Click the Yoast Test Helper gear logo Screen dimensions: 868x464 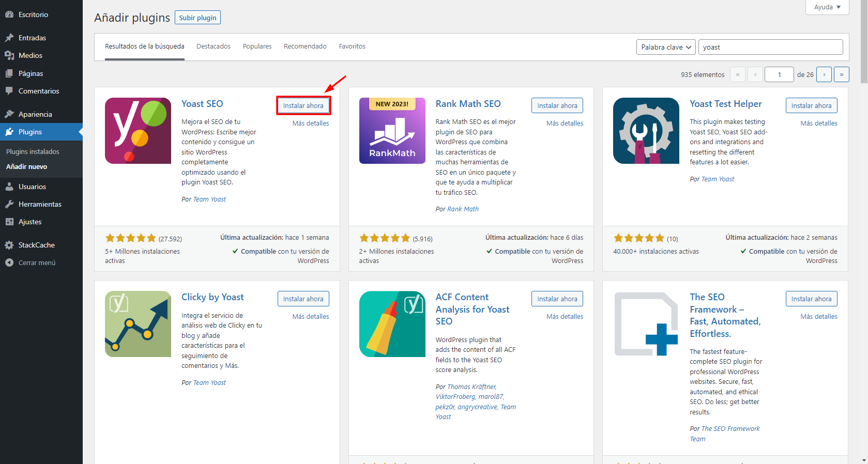coord(646,131)
